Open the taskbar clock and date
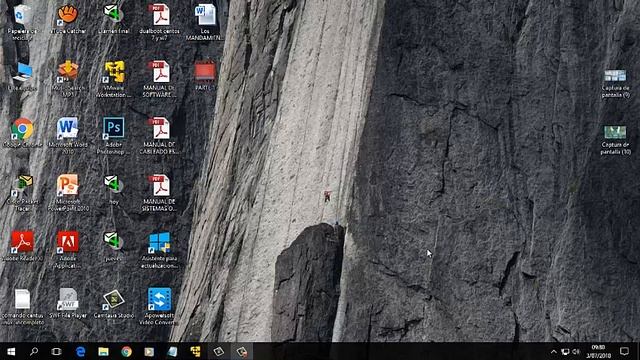This screenshot has width=640, height=360. coord(598,351)
